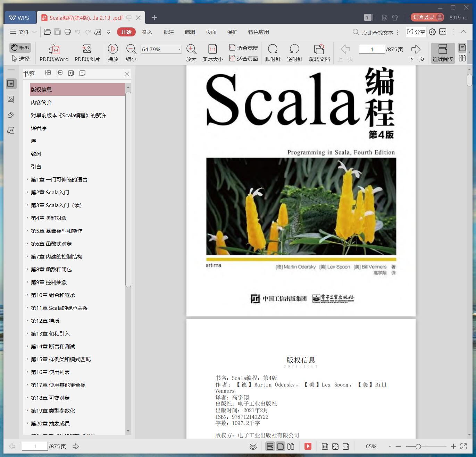Select 适合宽度 fit option
This screenshot has height=457, width=476.
click(x=243, y=48)
